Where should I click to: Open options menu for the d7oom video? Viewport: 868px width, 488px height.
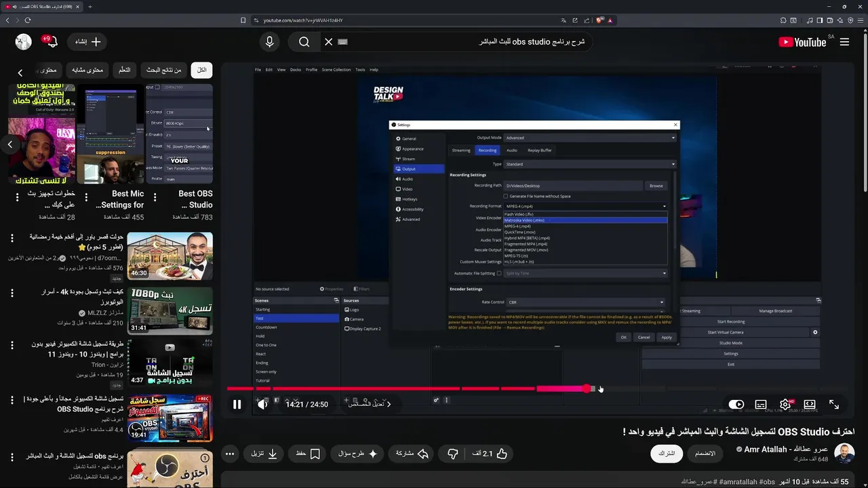[12, 239]
